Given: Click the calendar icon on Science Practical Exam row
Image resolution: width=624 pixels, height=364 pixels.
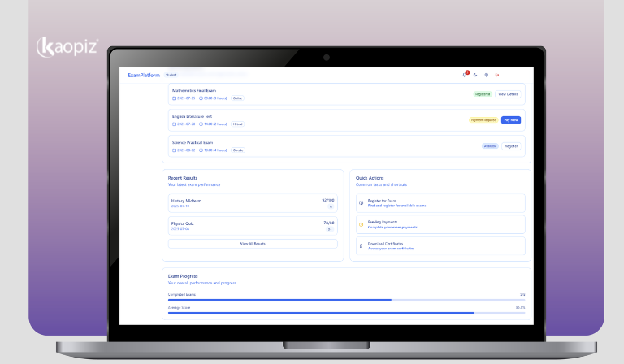Looking at the screenshot, I should pos(174,150).
